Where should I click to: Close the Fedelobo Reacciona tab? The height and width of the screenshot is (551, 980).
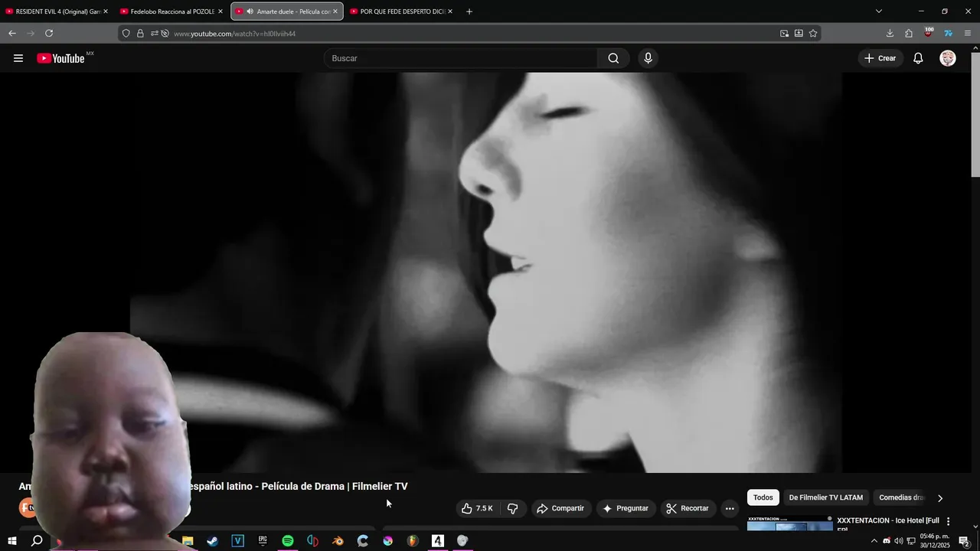[x=220, y=11]
